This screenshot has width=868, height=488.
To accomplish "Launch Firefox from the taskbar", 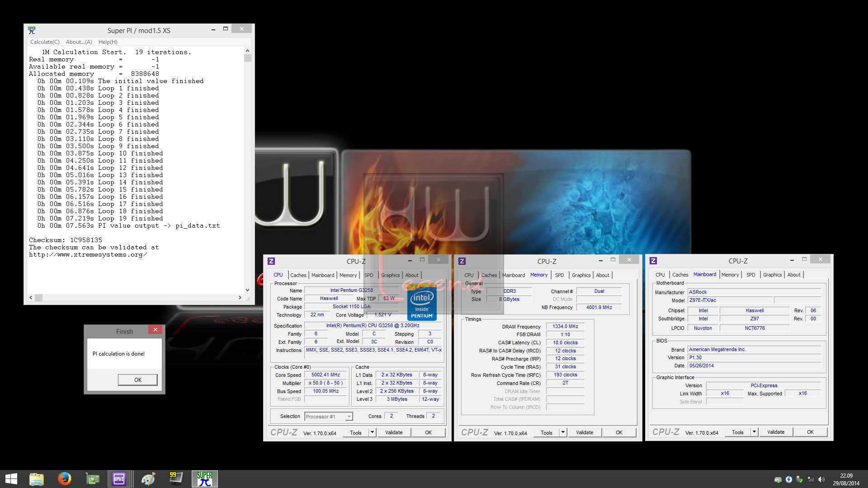I will click(64, 479).
